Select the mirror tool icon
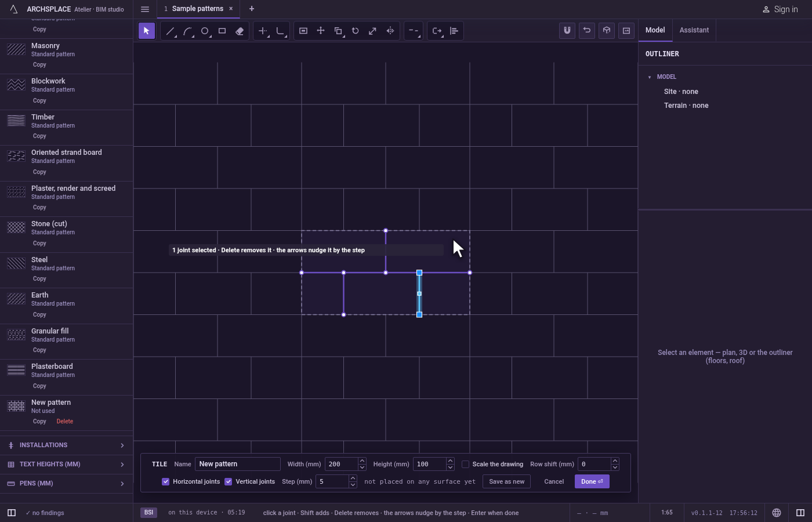 coord(390,31)
